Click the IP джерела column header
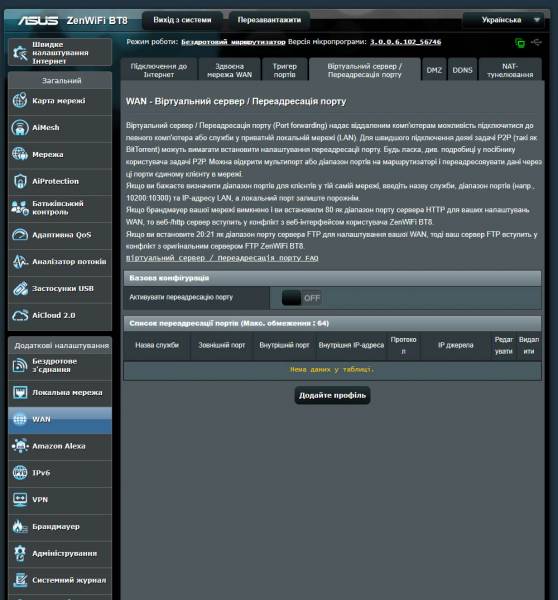 [455, 345]
